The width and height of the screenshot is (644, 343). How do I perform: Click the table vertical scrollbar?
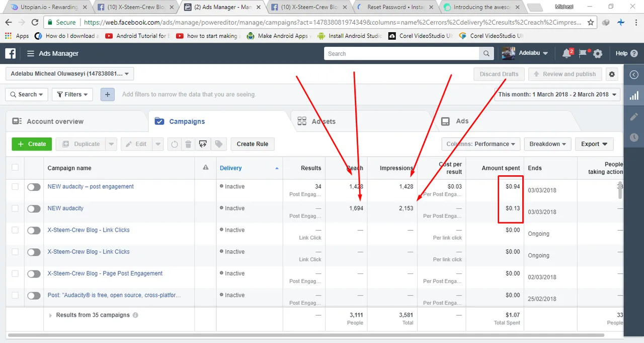(x=620, y=190)
